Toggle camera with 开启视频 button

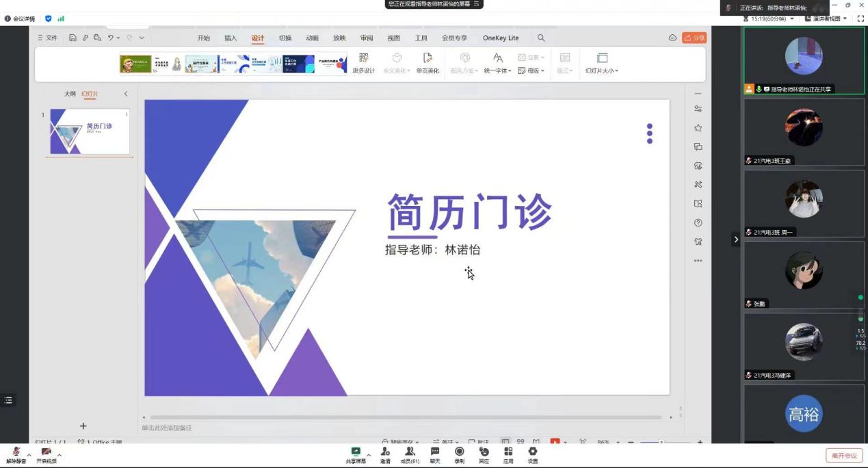tap(47, 453)
